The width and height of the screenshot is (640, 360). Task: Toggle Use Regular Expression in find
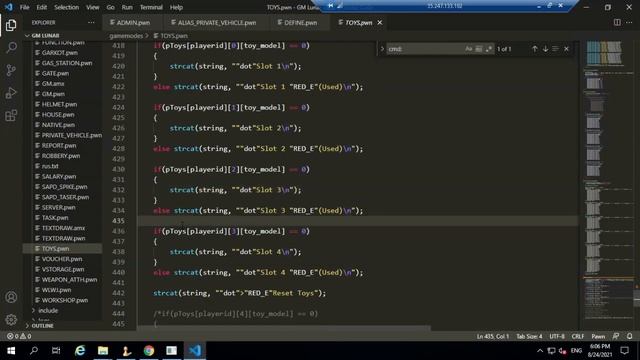pyautogui.click(x=489, y=49)
